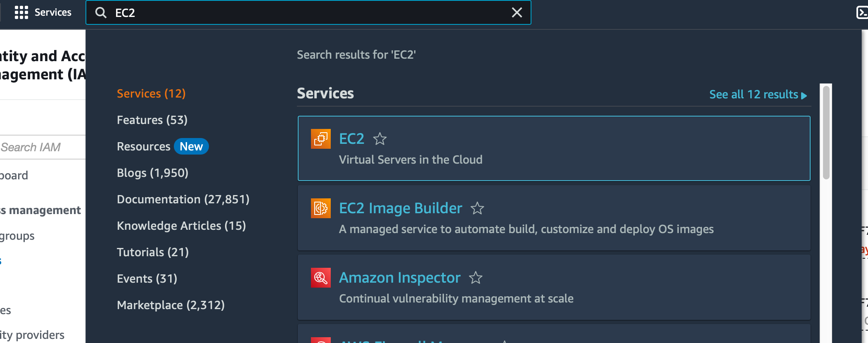Select Resources New filter

163,146
